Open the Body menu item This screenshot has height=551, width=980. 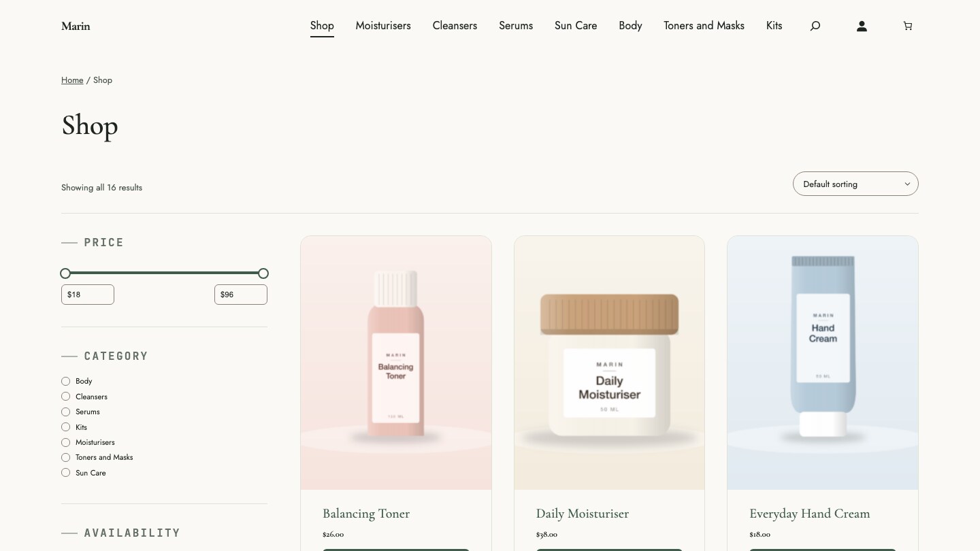630,26
